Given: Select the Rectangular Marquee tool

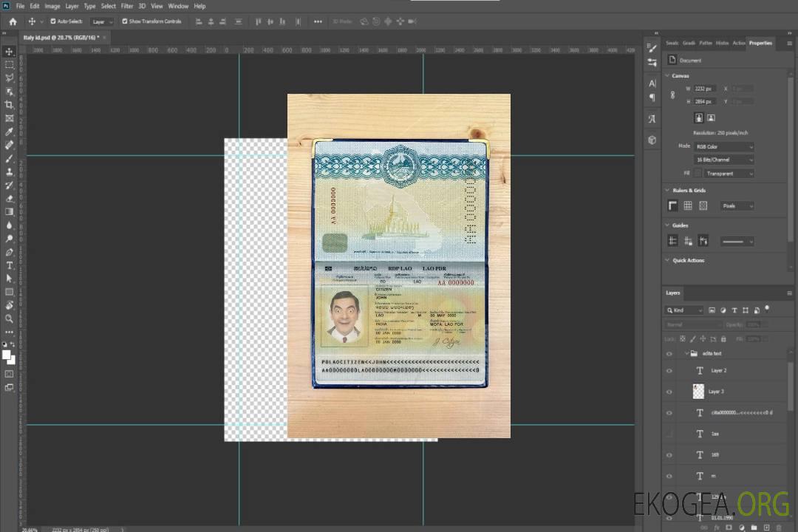Looking at the screenshot, I should (x=10, y=65).
